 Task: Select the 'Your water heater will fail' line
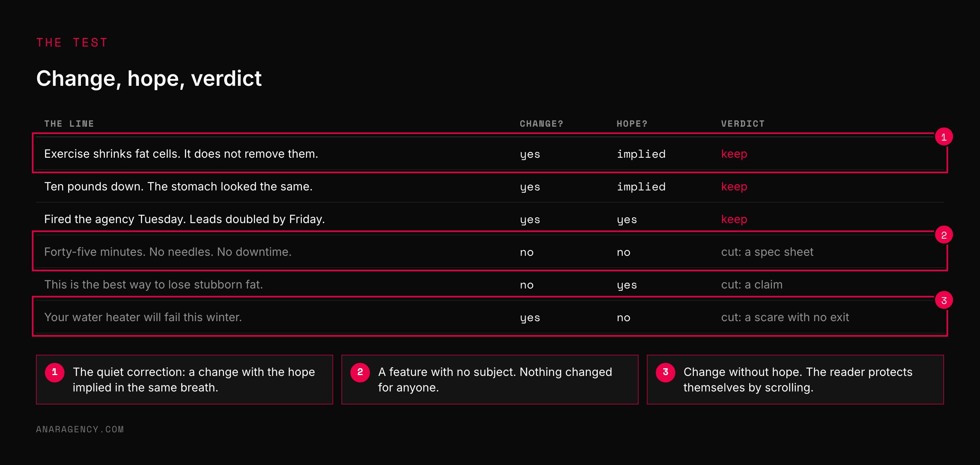point(143,317)
